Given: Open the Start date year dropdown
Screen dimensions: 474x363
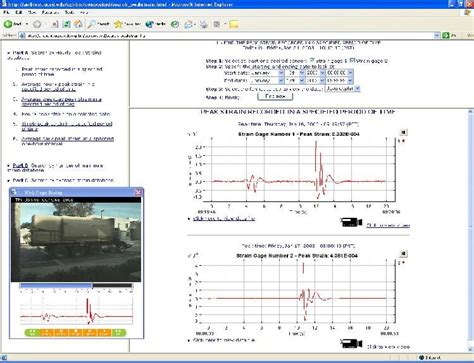Looking at the screenshot, I should (x=315, y=73).
